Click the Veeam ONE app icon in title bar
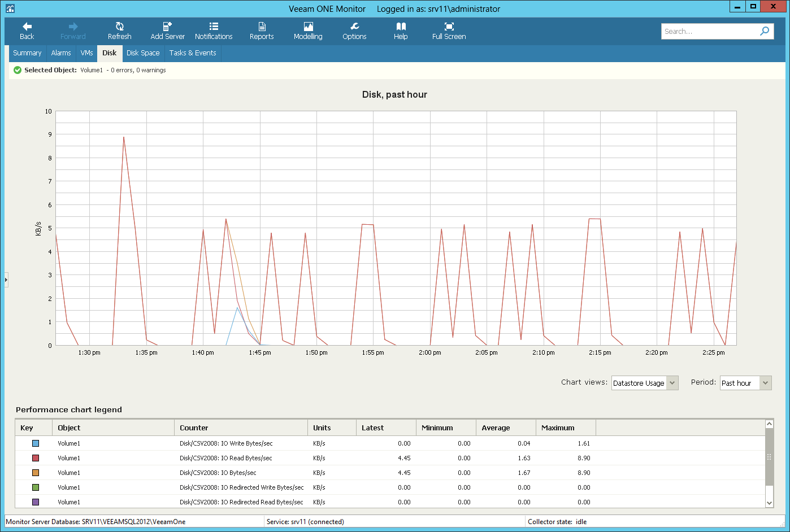790x532 pixels. point(10,8)
